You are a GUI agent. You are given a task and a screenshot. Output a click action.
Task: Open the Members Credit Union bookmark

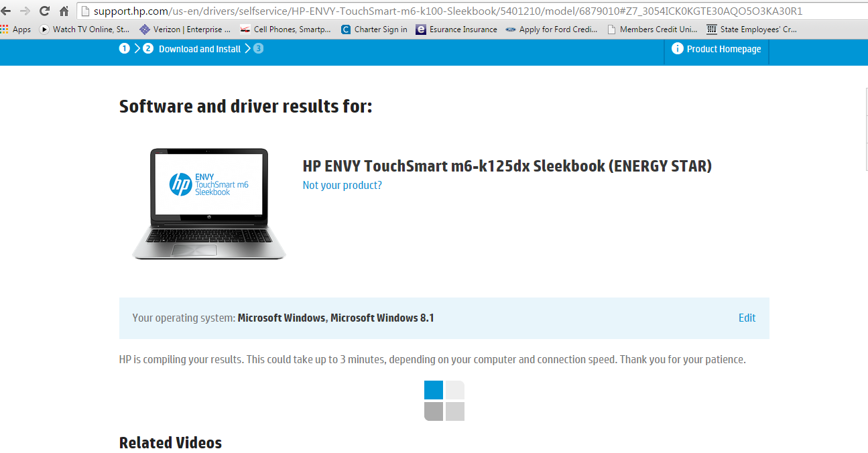point(652,29)
